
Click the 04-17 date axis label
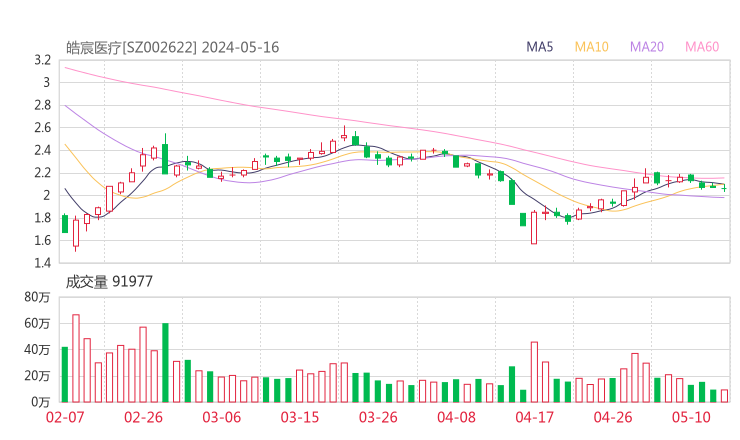point(534,417)
